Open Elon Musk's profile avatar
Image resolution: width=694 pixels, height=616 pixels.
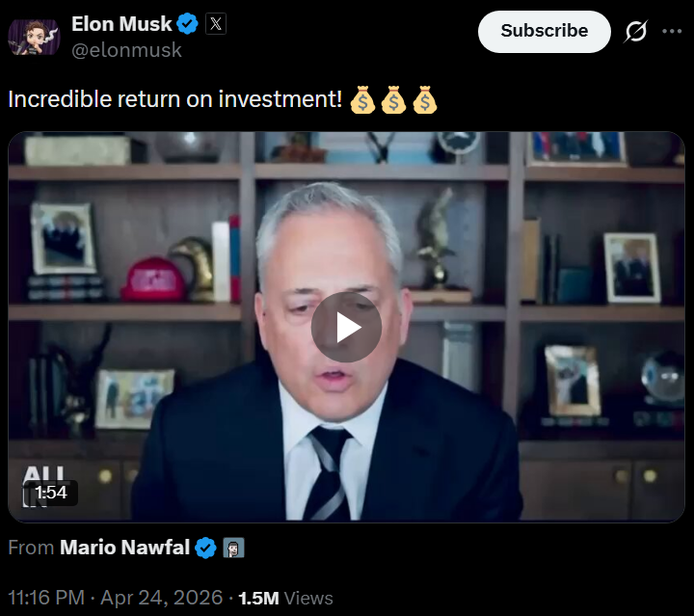pyautogui.click(x=34, y=38)
